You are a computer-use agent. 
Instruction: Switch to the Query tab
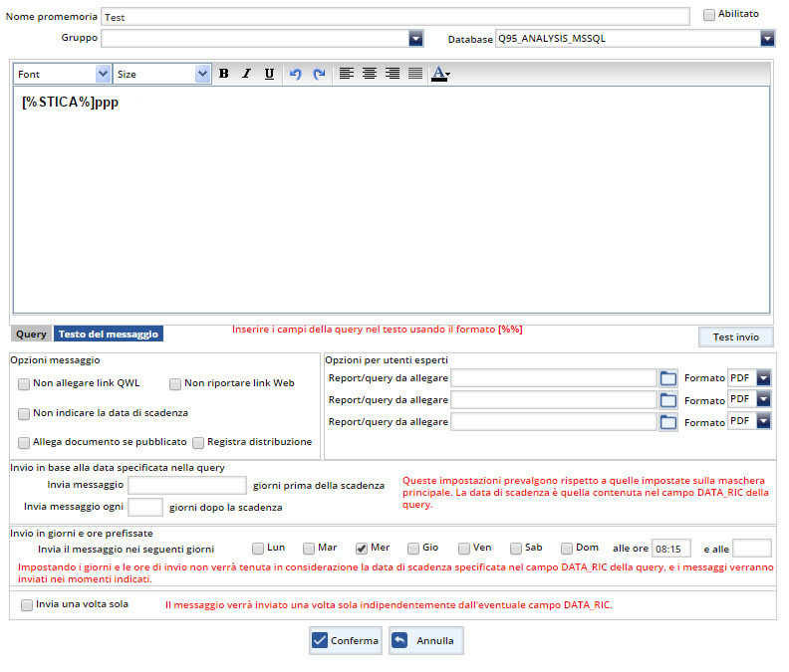pyautogui.click(x=31, y=335)
